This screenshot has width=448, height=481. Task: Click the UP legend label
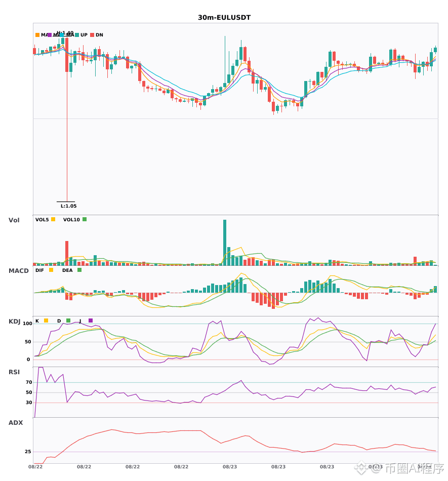point(84,35)
